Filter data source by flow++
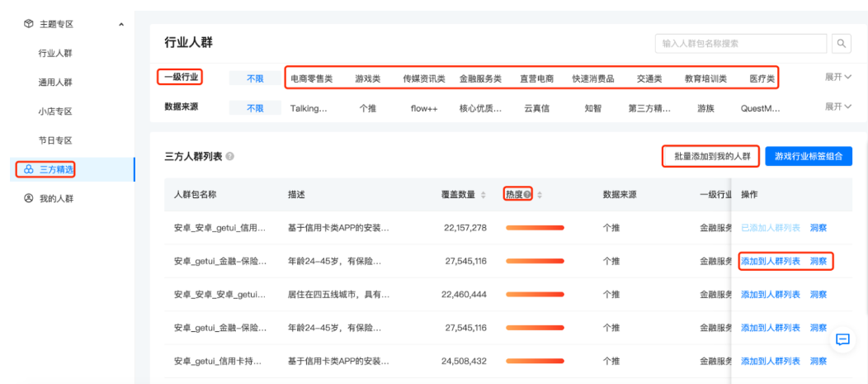Screen dimensions: 868x384 [x=424, y=108]
